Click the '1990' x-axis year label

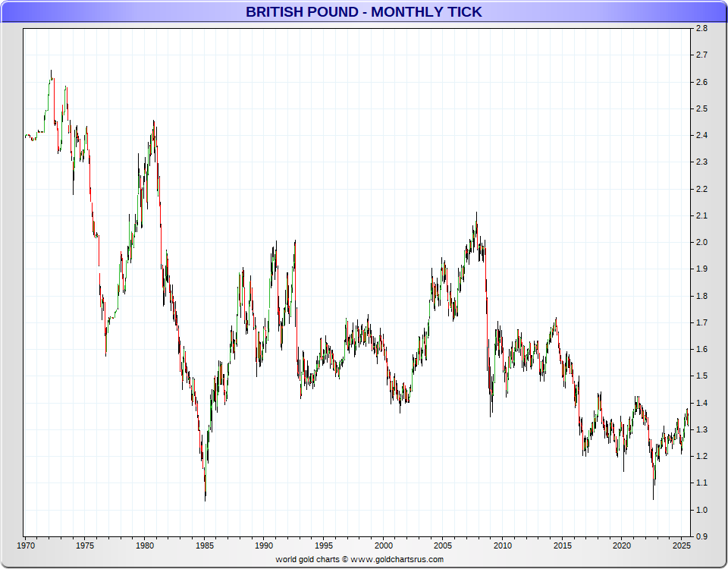264,545
